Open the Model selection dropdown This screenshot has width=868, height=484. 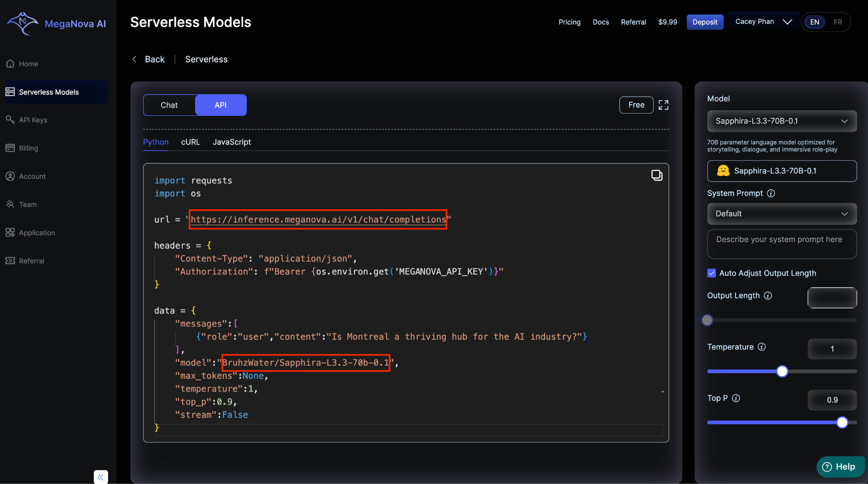(782, 121)
